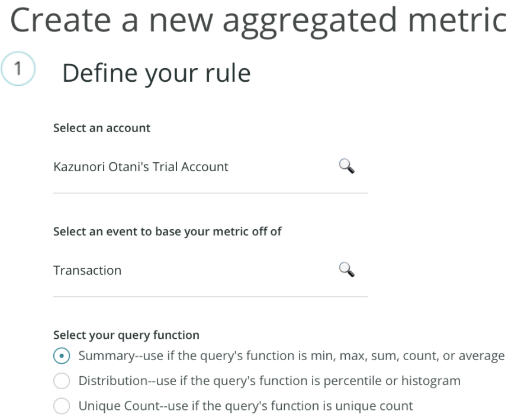The image size is (521, 420).
Task: Click the Create a new aggregated metric title
Action: pyautogui.click(x=259, y=21)
